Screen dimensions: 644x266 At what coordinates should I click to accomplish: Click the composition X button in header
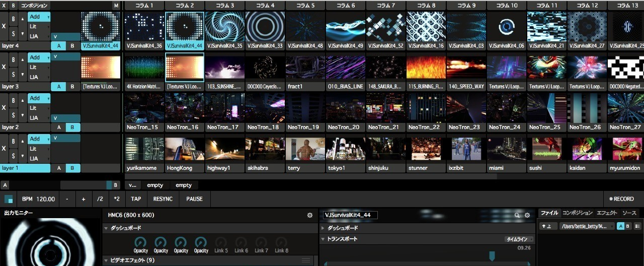coord(4,5)
